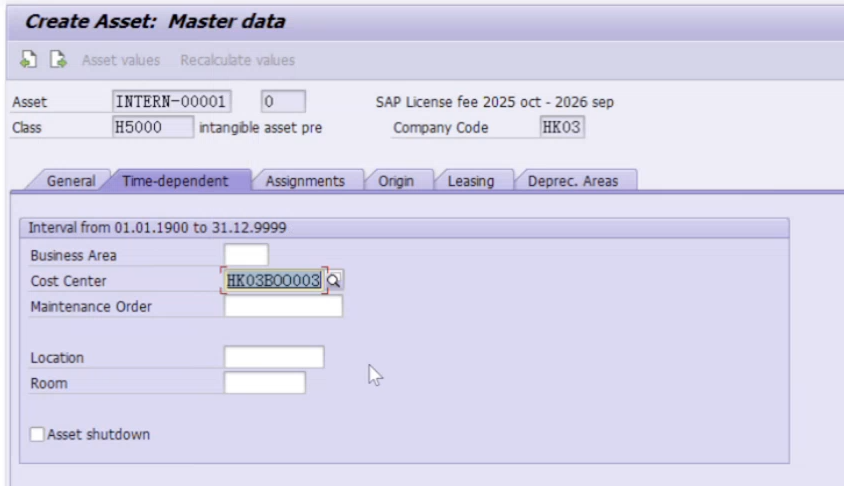Click the Location input field
This screenshot has height=486, width=844.
274,357
